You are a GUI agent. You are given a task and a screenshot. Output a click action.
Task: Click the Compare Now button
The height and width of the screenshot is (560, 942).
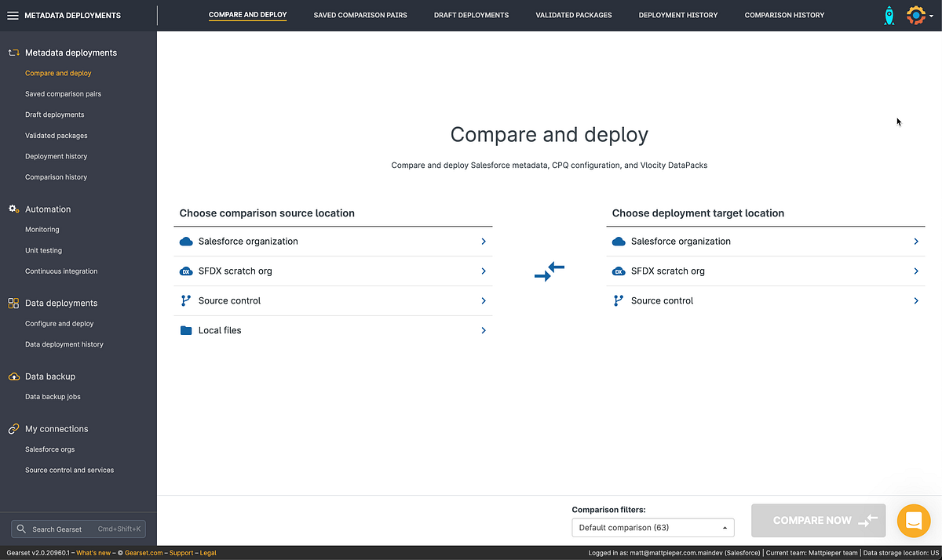pyautogui.click(x=818, y=520)
